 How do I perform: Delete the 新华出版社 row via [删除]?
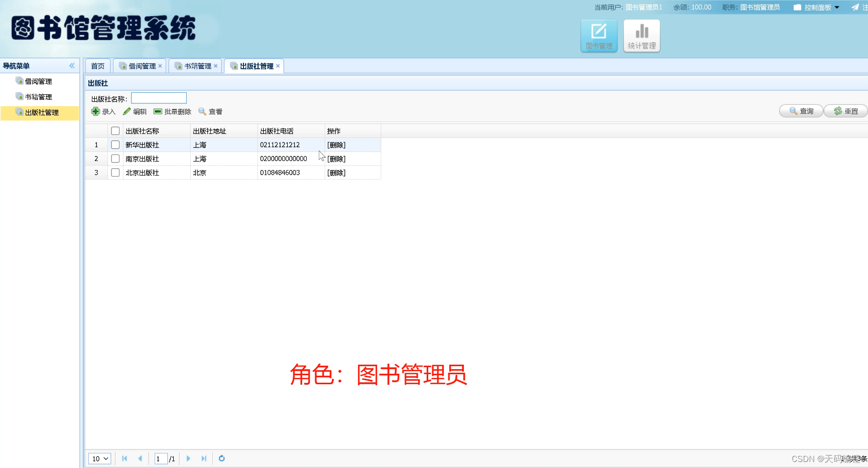tap(336, 145)
